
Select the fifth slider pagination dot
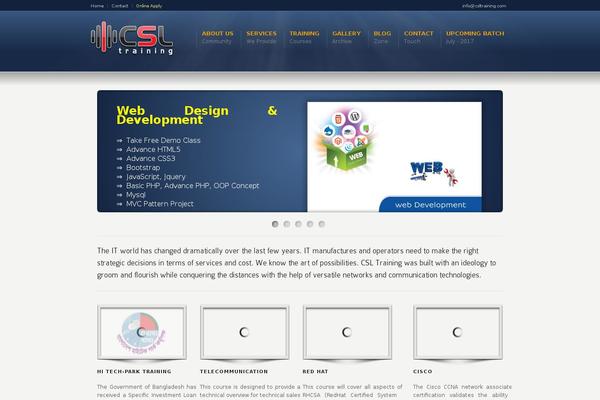point(322,224)
